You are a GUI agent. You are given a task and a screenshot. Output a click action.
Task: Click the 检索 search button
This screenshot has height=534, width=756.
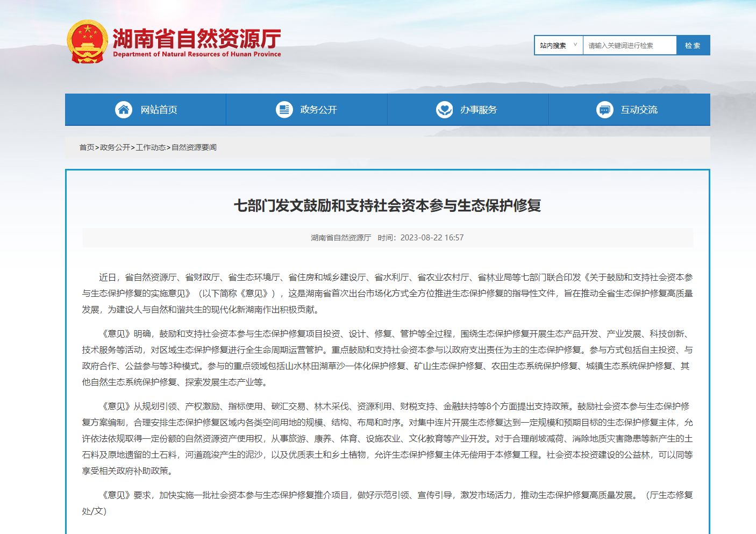tap(693, 45)
